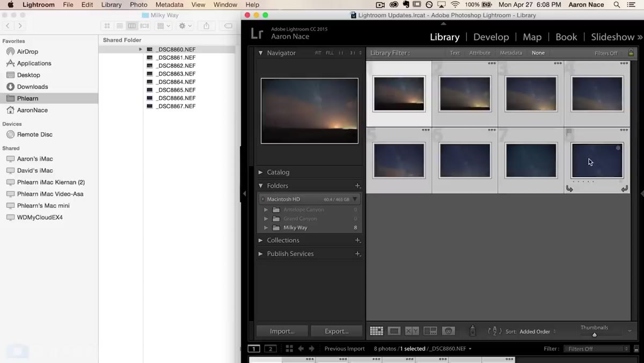The image size is (644, 363).
Task: Add new collection with Collections plus icon
Action: (357, 240)
